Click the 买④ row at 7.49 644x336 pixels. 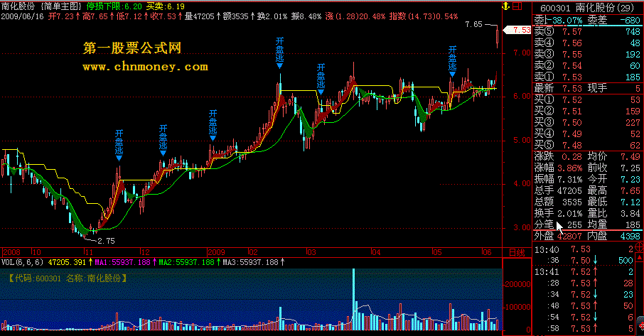coord(588,134)
